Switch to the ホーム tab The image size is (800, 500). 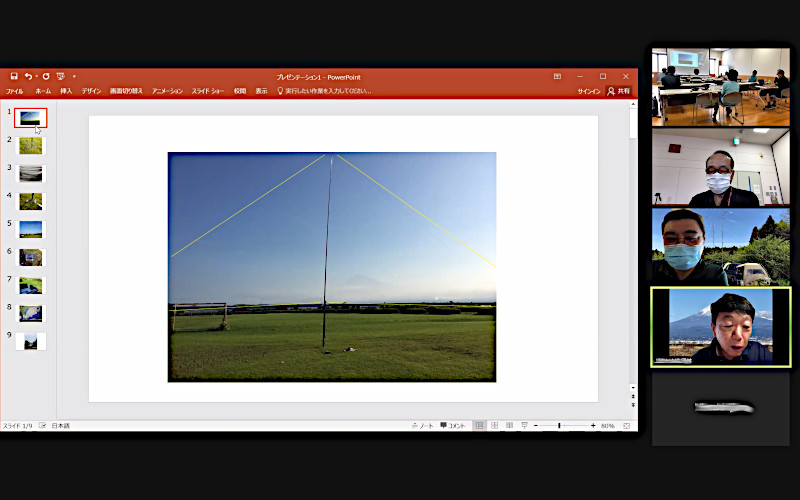[x=43, y=91]
